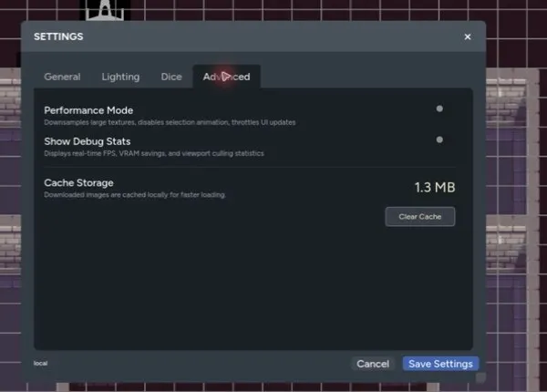This screenshot has width=547, height=392.
Task: Click the Downsamples large textures description
Action: coord(170,122)
